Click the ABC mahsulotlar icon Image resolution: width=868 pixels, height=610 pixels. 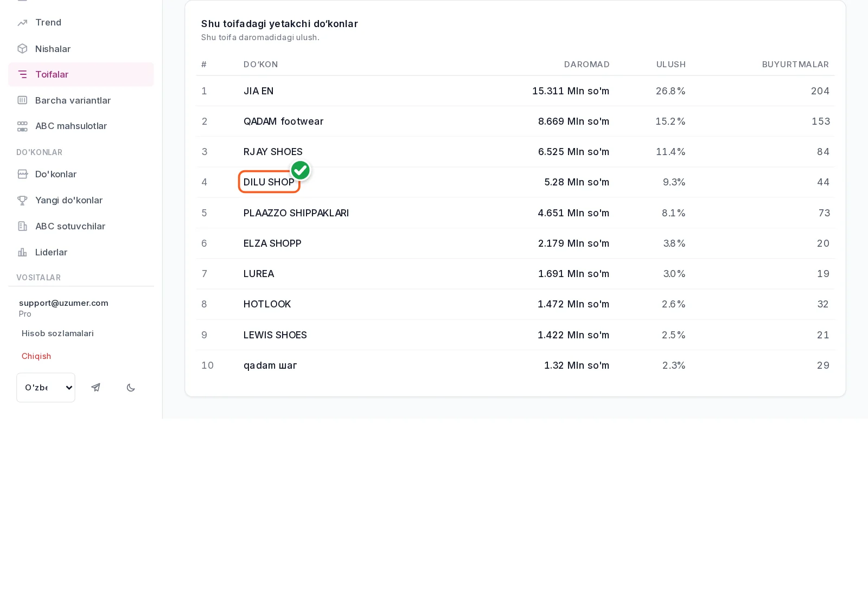22,126
